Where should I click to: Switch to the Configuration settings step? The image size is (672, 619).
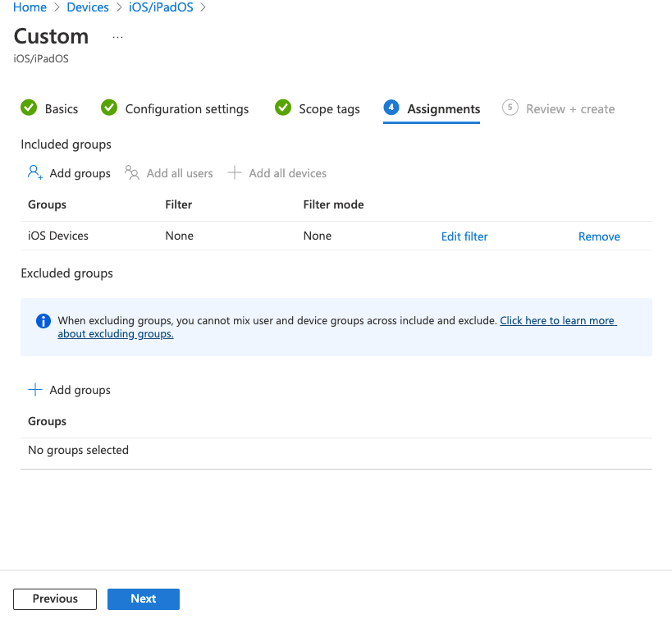tap(186, 108)
